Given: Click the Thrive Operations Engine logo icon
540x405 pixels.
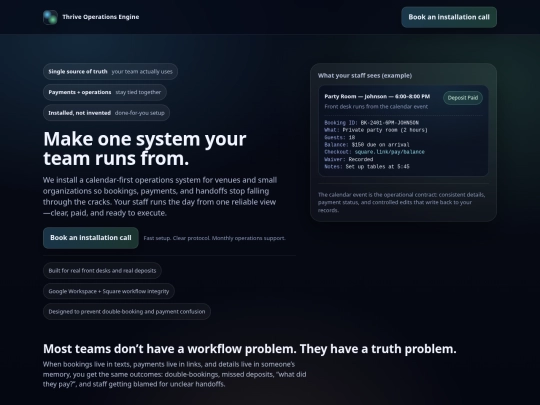Looking at the screenshot, I should tap(50, 17).
